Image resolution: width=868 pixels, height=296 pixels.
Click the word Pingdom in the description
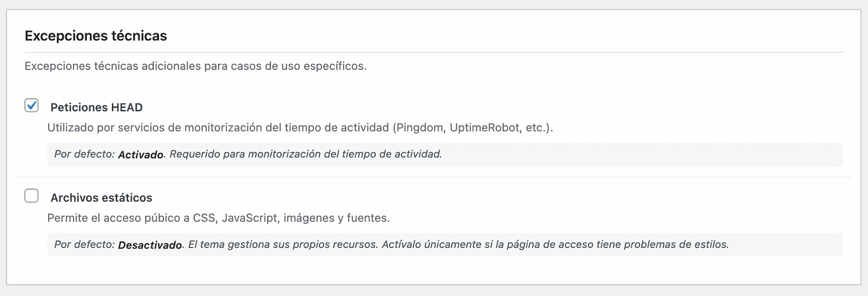tap(420, 127)
